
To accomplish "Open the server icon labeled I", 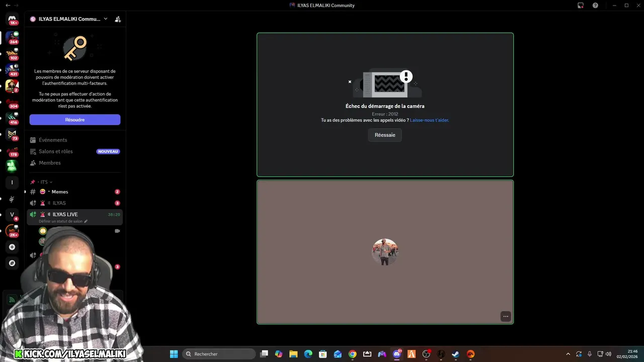I will coord(12,182).
